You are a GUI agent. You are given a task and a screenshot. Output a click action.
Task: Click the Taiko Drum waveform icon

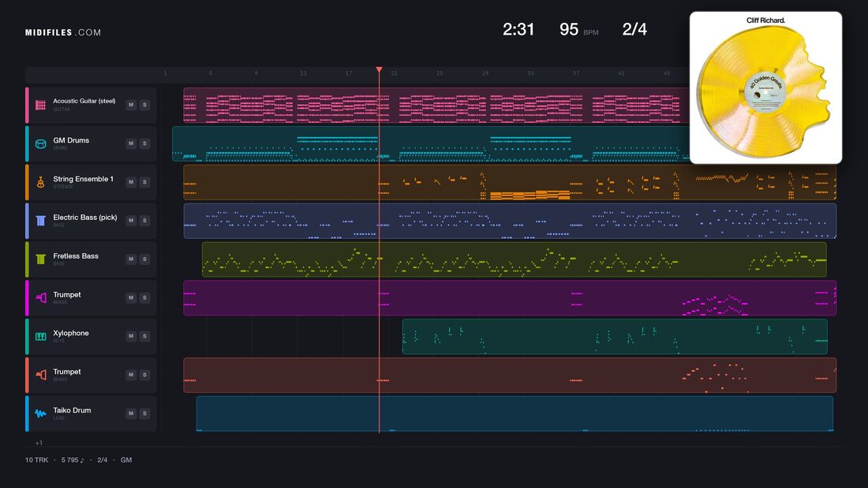[40, 413]
